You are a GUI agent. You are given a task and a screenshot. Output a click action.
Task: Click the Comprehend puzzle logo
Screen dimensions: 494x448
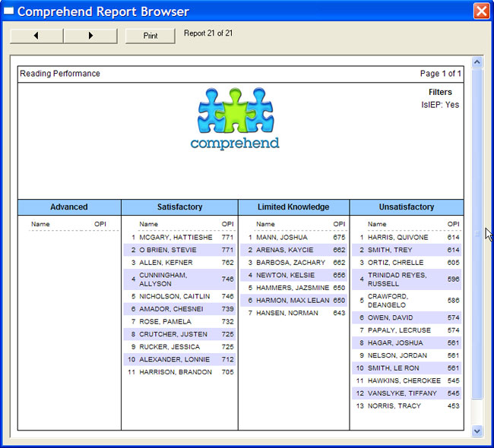[235, 118]
